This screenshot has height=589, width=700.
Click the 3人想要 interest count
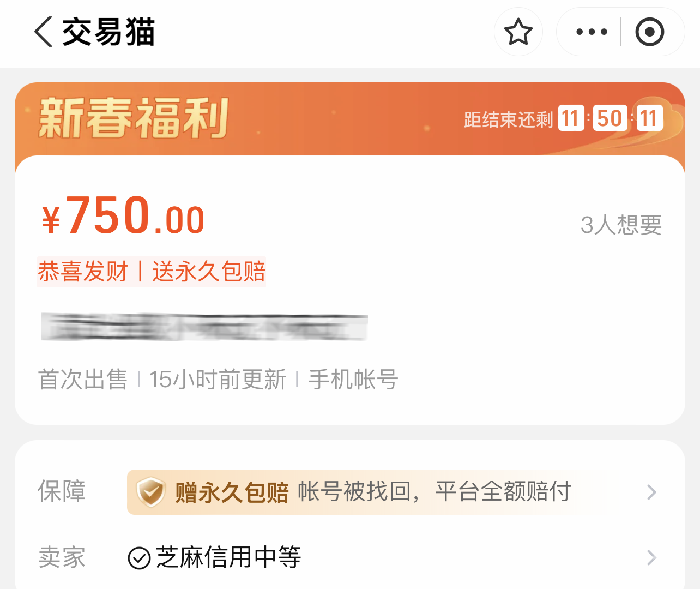(621, 225)
